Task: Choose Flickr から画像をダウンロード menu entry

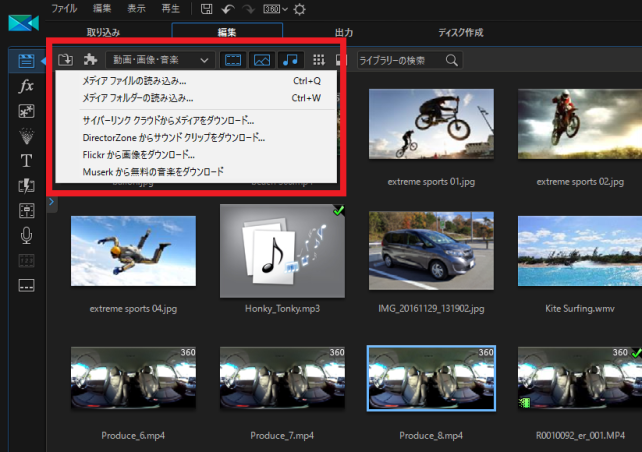Action: coord(138,155)
